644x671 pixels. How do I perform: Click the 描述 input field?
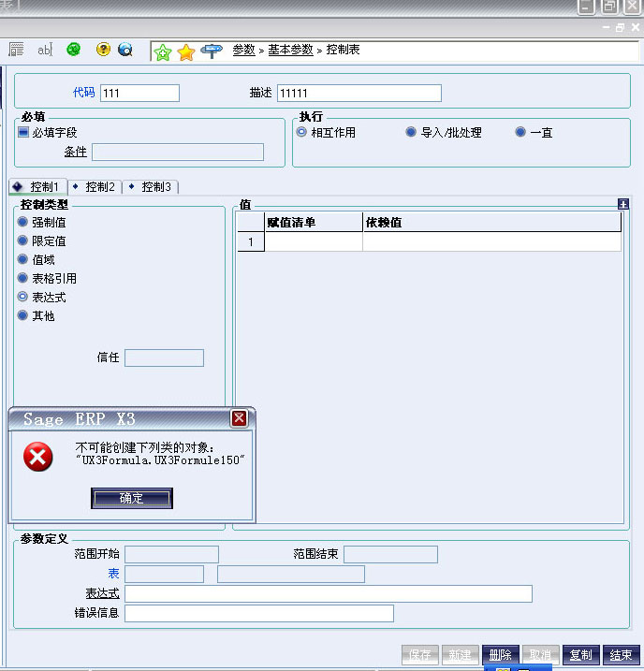359,94
